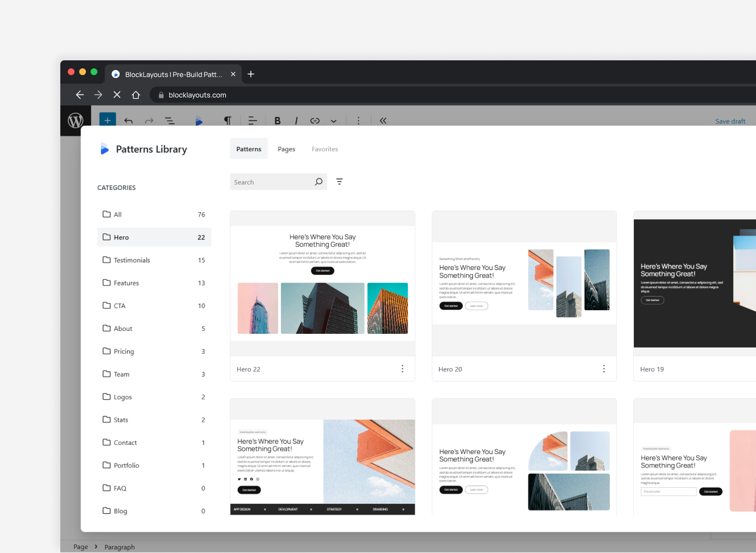The image size is (756, 553).
Task: Open the filter options icon
Action: coord(339,181)
